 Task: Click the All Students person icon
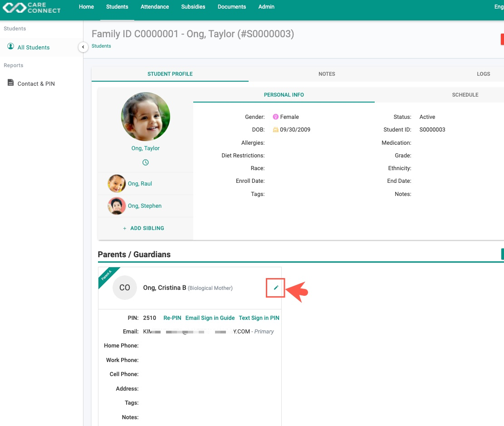[x=10, y=46]
